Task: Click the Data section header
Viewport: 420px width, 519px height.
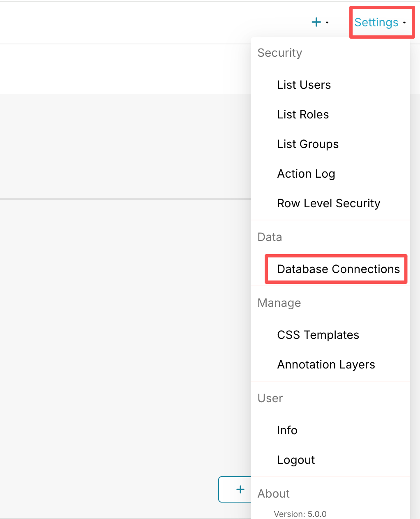Action: (270, 237)
